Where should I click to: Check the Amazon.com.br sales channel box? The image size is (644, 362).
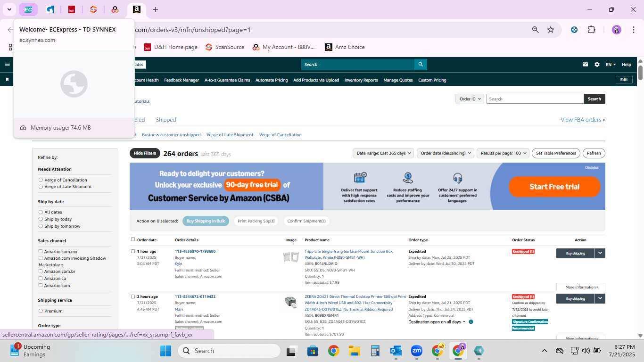41,271
